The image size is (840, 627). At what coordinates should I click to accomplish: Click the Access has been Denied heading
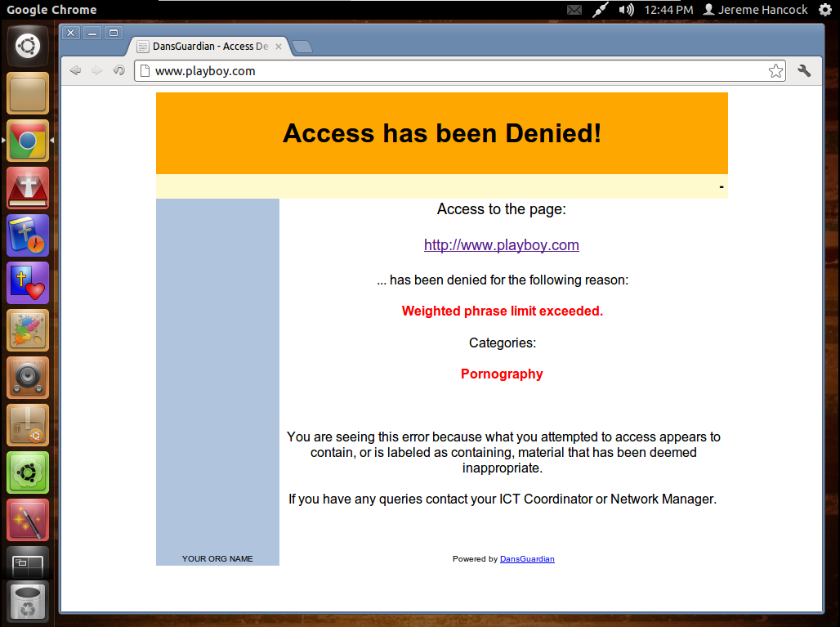(x=442, y=133)
